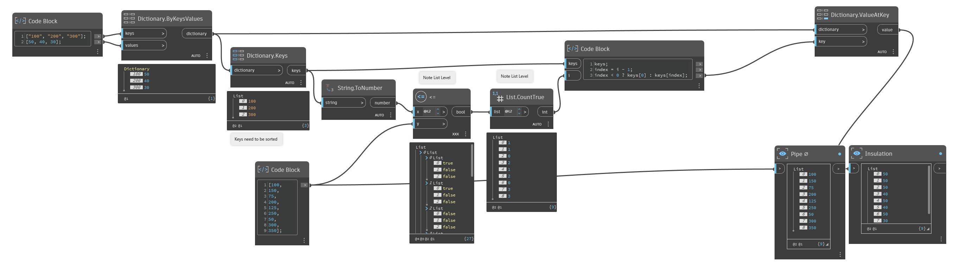Image resolution: width=980 pixels, height=265 pixels.
Task: Click the AUTO lacing label on String.ToNumber
Action: click(379, 115)
